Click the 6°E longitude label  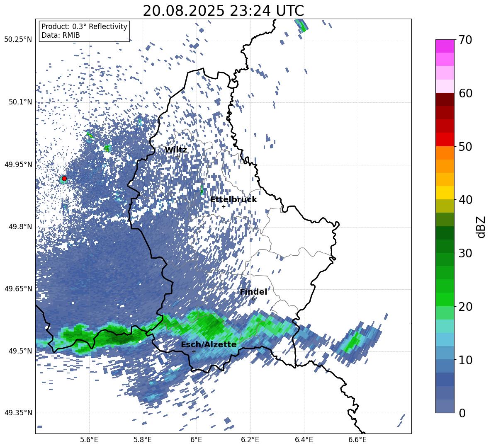tap(196, 440)
